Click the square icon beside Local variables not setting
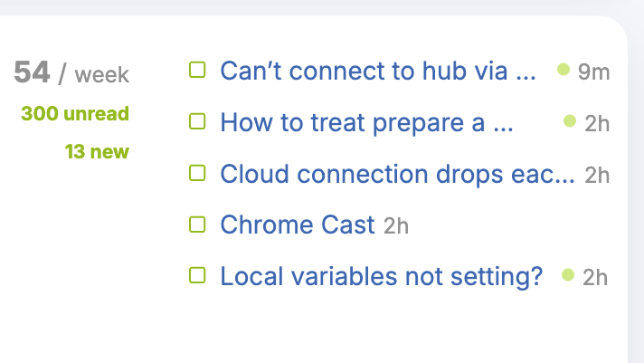The width and height of the screenshot is (644, 363). (x=197, y=275)
